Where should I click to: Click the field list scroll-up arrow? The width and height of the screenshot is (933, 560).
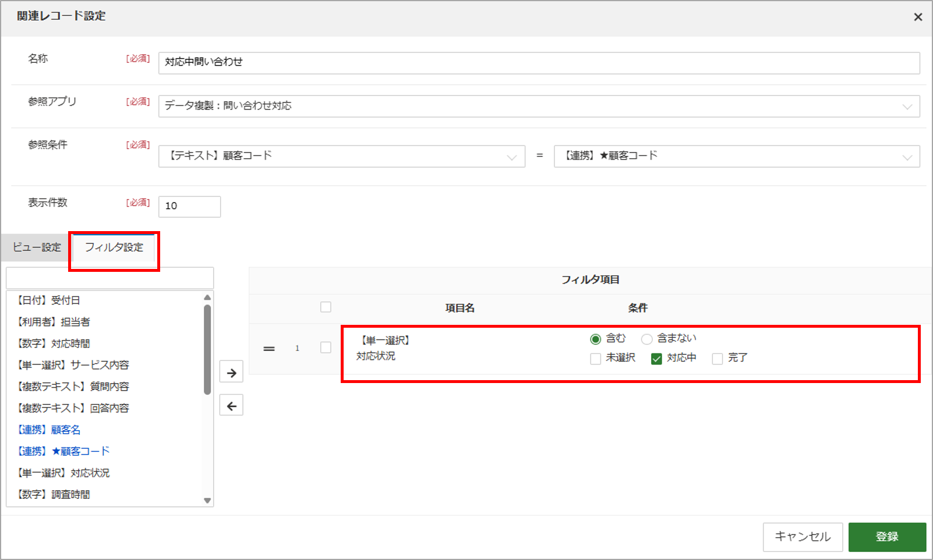coord(207,297)
